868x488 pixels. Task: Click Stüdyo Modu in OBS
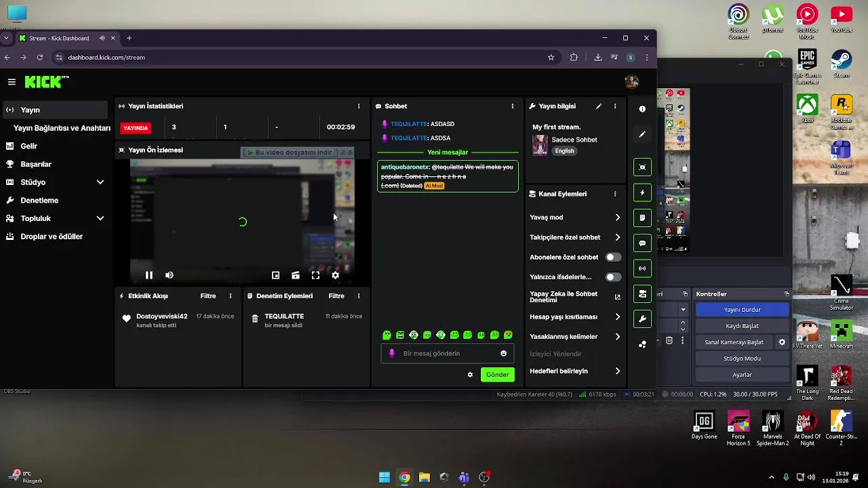[742, 359]
